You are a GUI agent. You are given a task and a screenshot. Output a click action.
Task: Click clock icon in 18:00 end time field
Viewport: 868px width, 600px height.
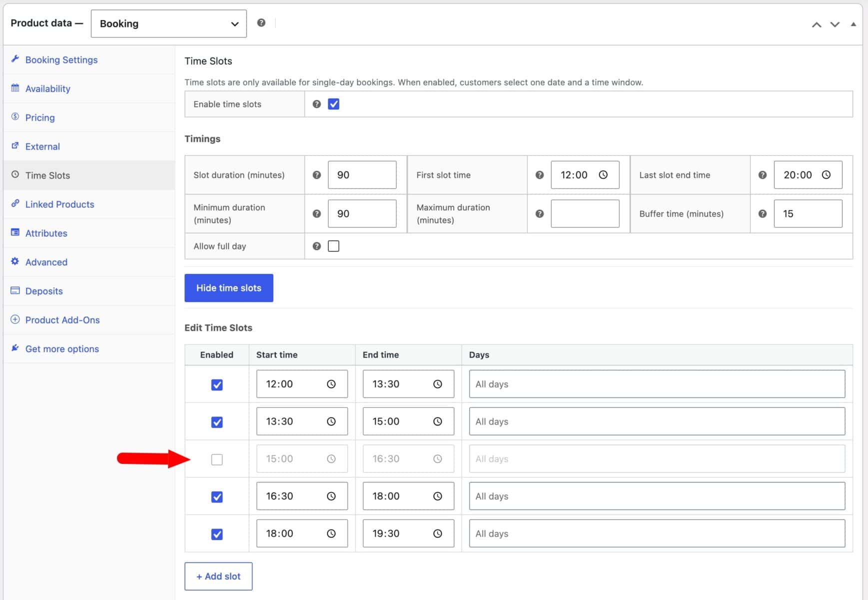point(438,496)
